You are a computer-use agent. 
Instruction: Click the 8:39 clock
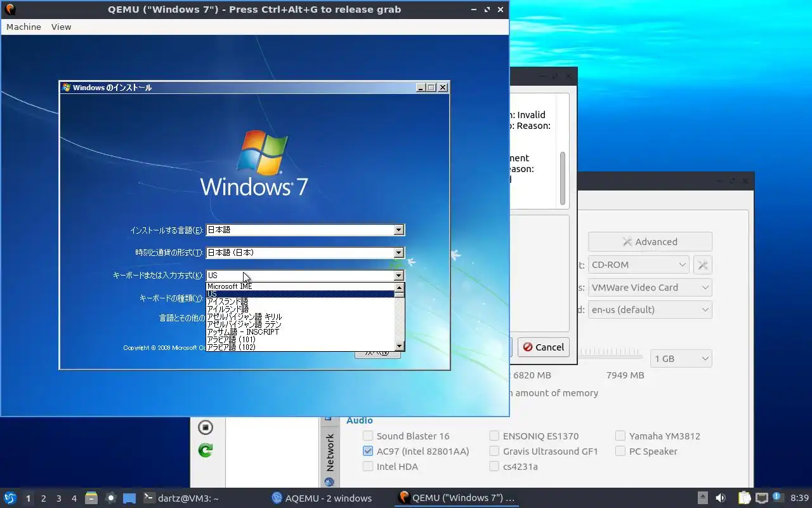(799, 498)
